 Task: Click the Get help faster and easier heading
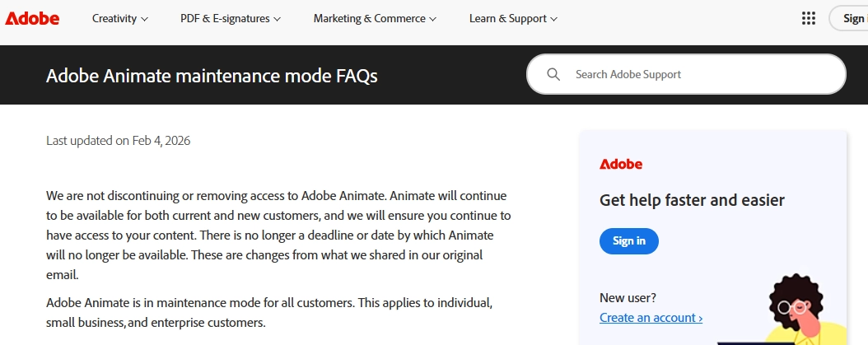click(x=692, y=199)
